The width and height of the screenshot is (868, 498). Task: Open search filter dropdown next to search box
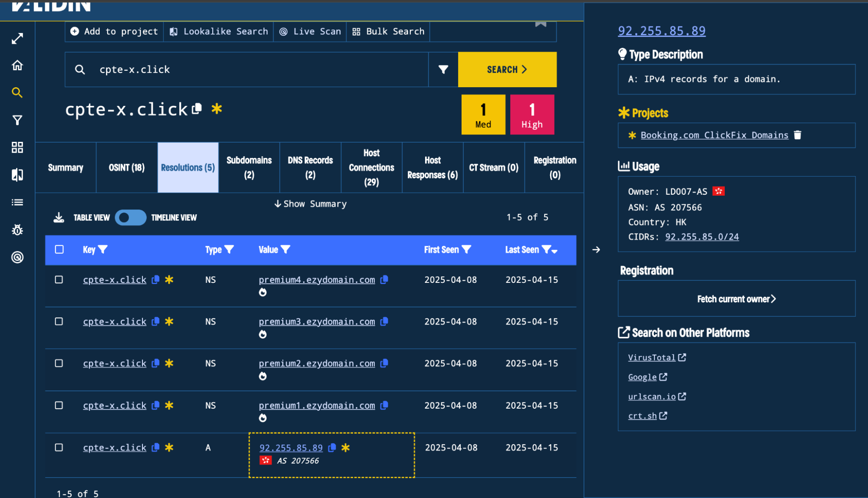(x=443, y=69)
